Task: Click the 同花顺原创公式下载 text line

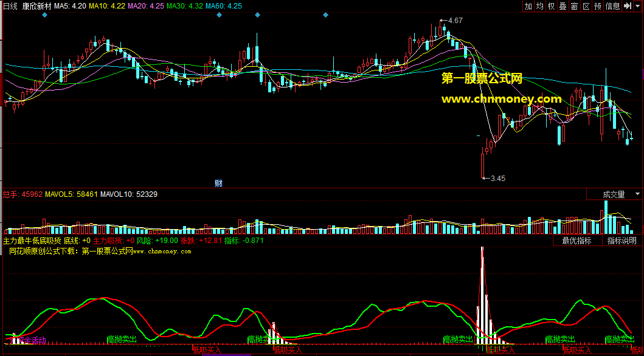Action: (100, 252)
